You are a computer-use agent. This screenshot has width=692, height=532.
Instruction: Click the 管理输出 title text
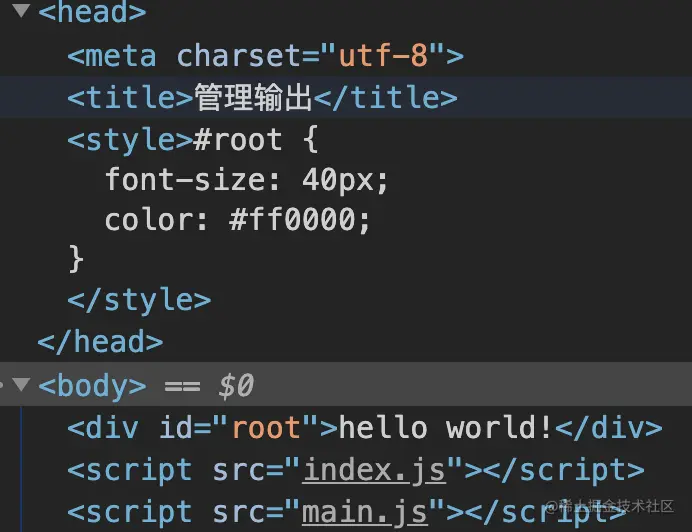253,97
